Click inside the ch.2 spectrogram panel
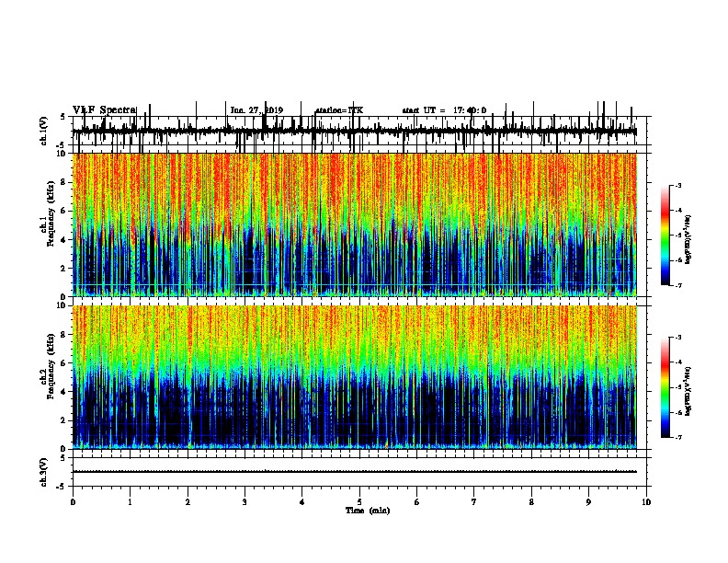The width and height of the screenshot is (728, 563). click(x=355, y=377)
